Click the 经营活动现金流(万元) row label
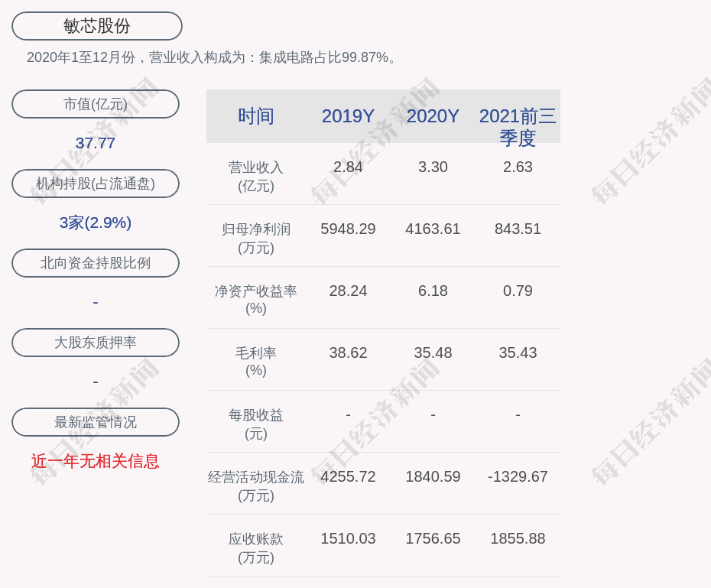 [256, 486]
